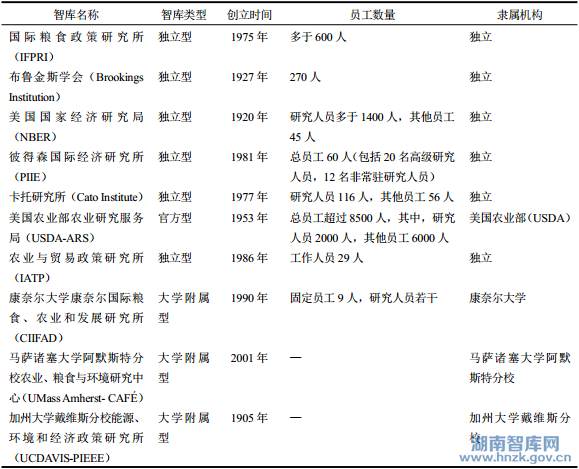This screenshot has height=469, width=579.
Task: Click the founding year 2001 年
Action: [249, 358]
